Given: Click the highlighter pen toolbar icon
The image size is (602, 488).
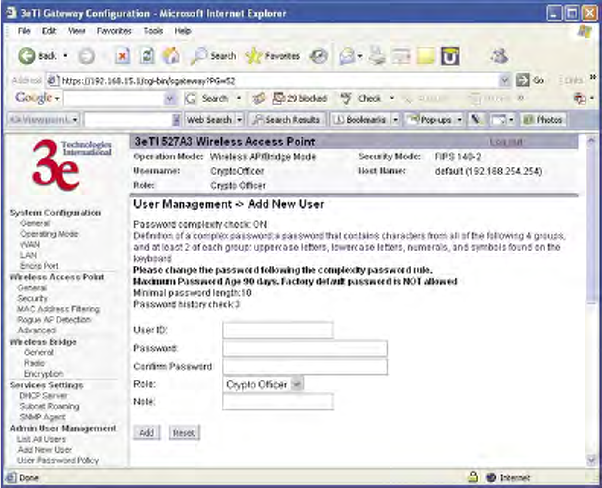Looking at the screenshot, I should click(476, 120).
